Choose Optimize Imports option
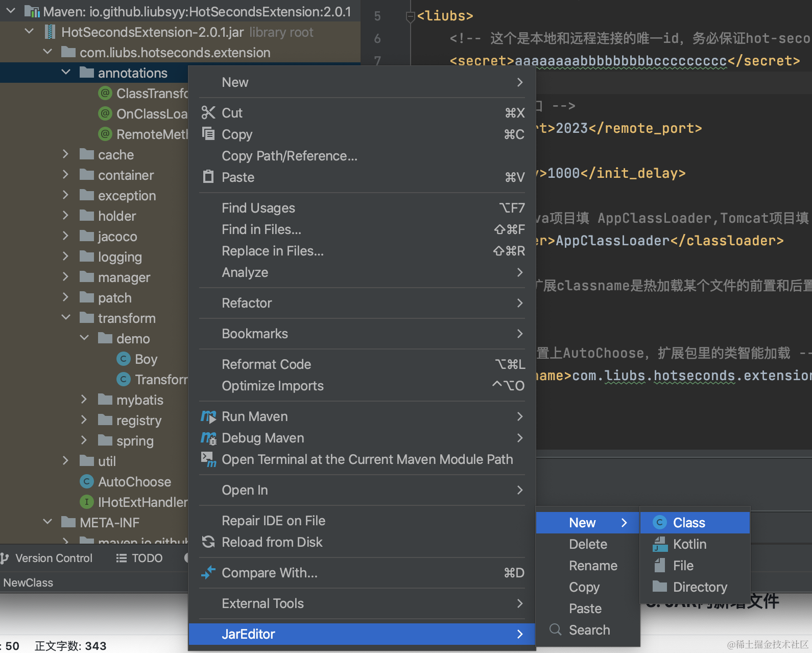 362,386
